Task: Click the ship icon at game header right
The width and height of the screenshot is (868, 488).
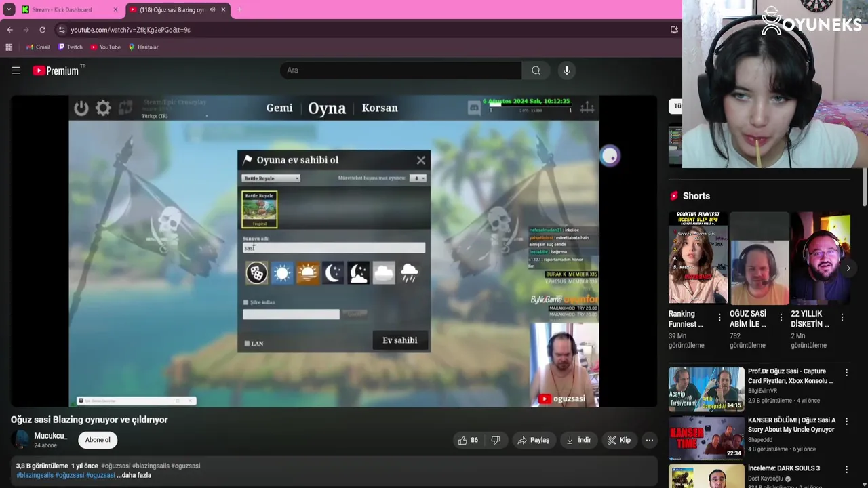Action: point(587,108)
